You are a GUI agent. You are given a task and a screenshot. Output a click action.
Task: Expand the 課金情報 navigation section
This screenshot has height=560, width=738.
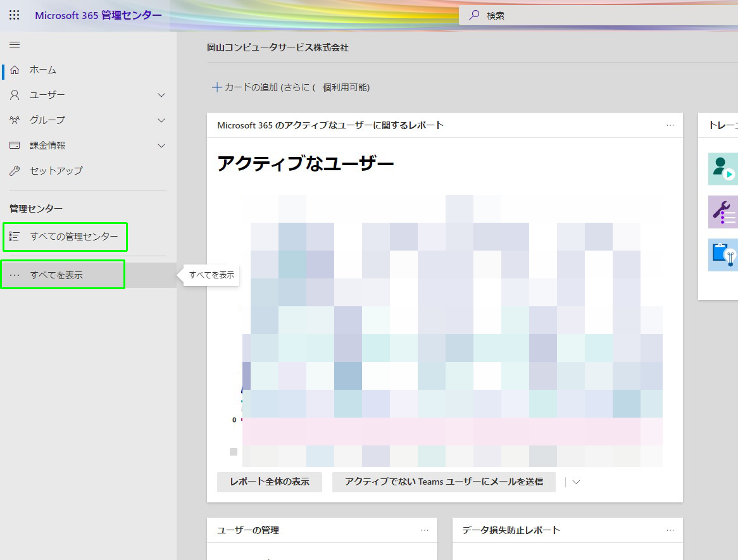[x=161, y=146]
